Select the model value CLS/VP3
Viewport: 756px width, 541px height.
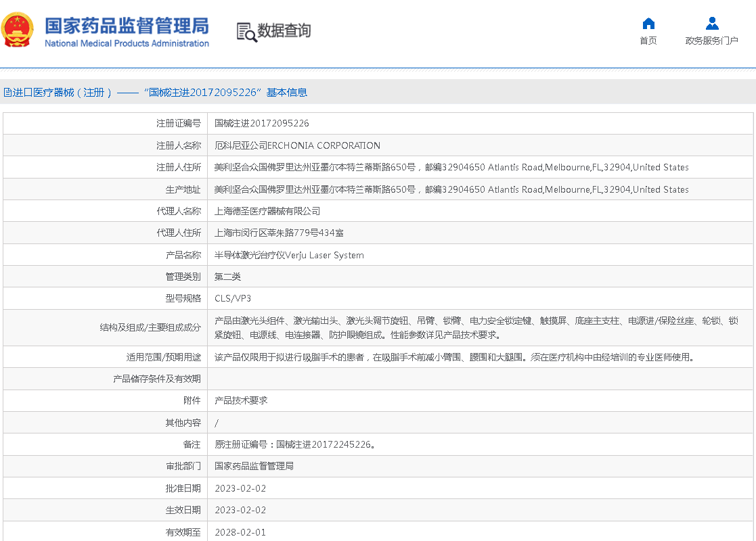(233, 298)
